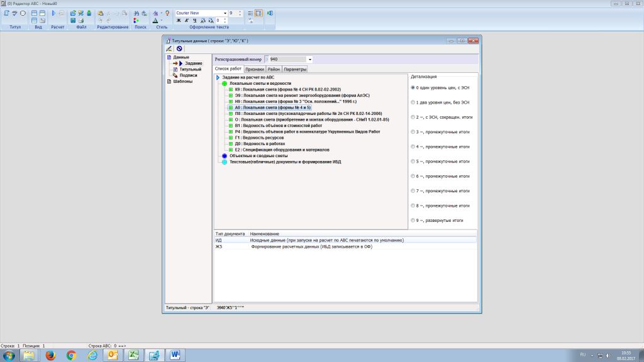644x362 pixels.
Task: Select Подписи in the left tree
Action: point(188,75)
